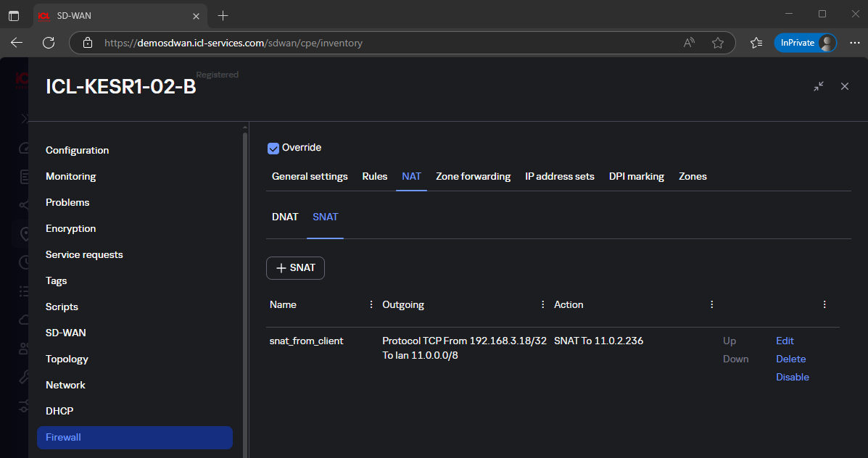Open the Zone forwarding tab
The width and height of the screenshot is (868, 458).
click(473, 176)
